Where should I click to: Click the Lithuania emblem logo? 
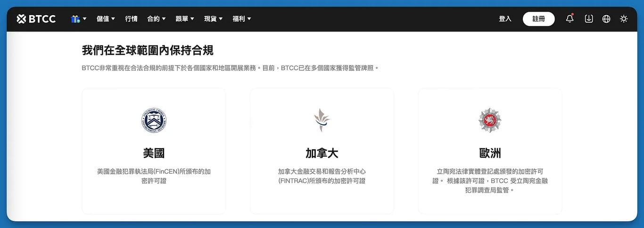tap(490, 120)
